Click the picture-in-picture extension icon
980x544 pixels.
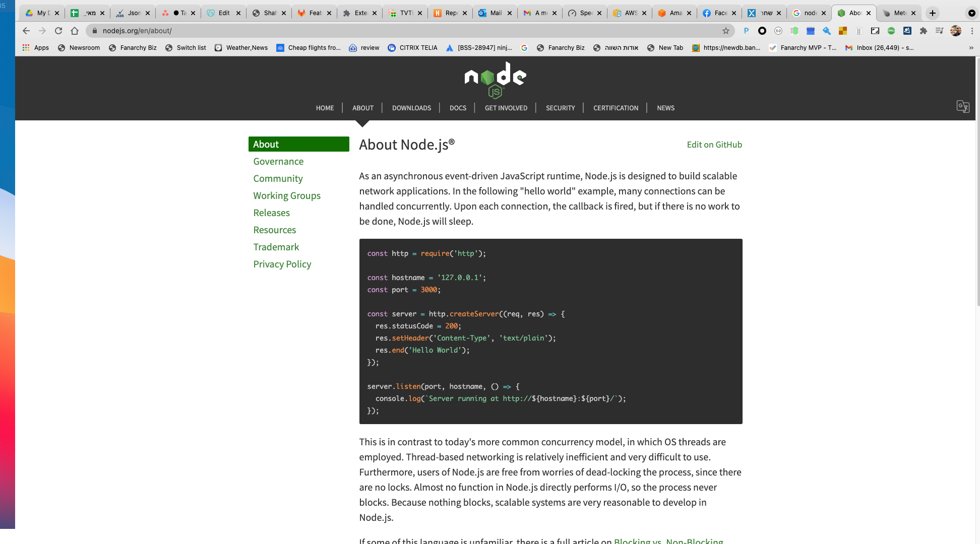pos(875,31)
